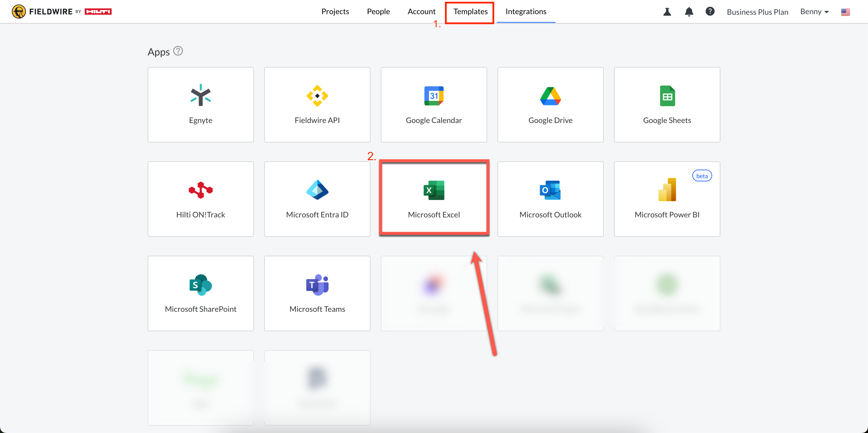Select Microsoft Power BI beta tile
868x433 pixels.
(x=667, y=199)
